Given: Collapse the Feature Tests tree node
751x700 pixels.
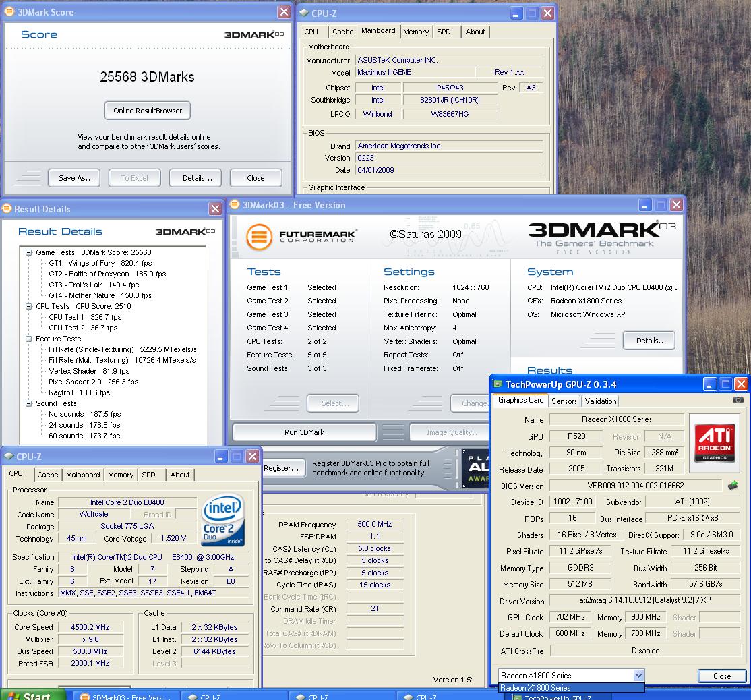Looking at the screenshot, I should coord(29,339).
